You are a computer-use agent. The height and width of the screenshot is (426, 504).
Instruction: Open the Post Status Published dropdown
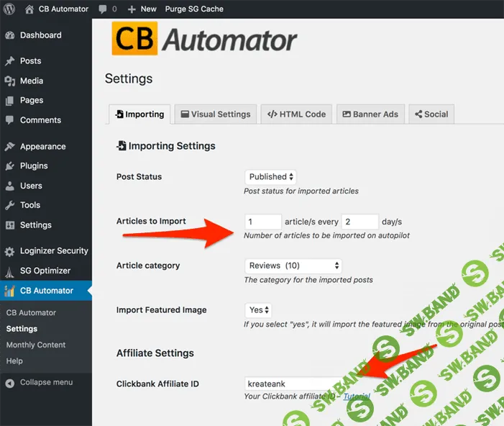(270, 176)
